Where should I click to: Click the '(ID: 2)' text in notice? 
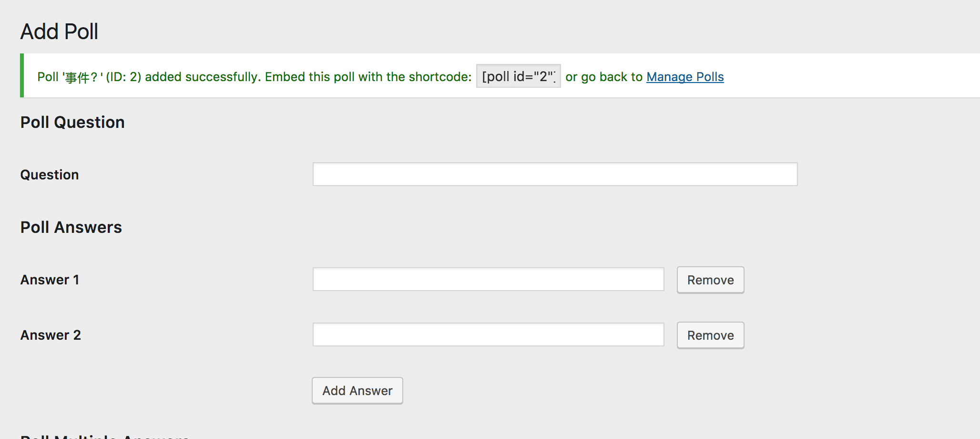[123, 77]
